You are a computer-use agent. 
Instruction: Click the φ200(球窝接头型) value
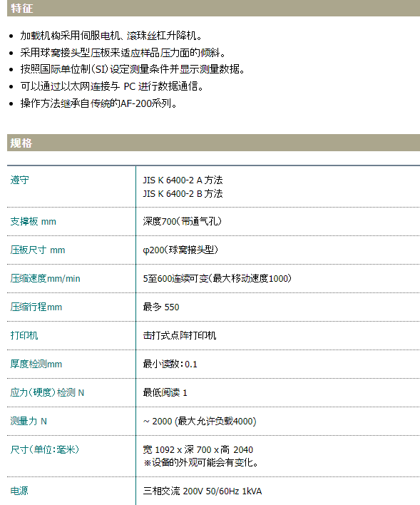click(180, 250)
